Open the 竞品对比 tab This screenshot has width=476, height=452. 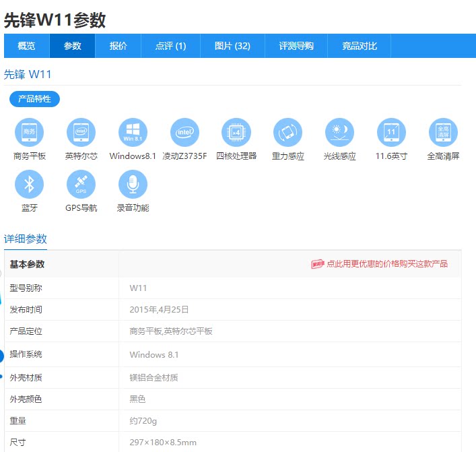coord(360,46)
